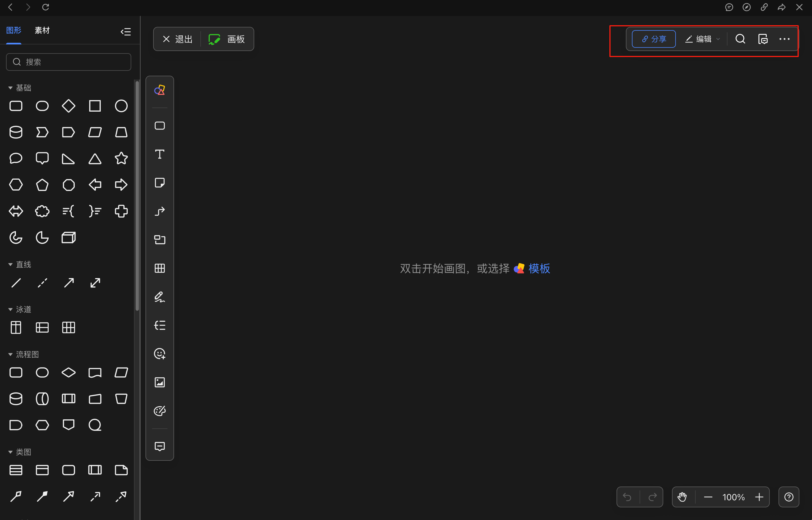Image resolution: width=812 pixels, height=520 pixels.
Task: Open the more options ellipsis menu
Action: coord(784,39)
